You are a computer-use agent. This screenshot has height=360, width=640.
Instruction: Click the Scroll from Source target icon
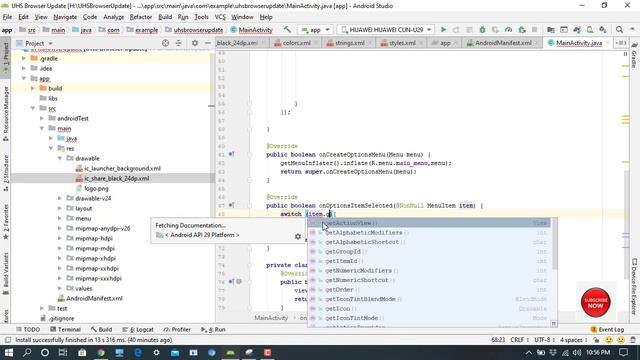point(165,43)
